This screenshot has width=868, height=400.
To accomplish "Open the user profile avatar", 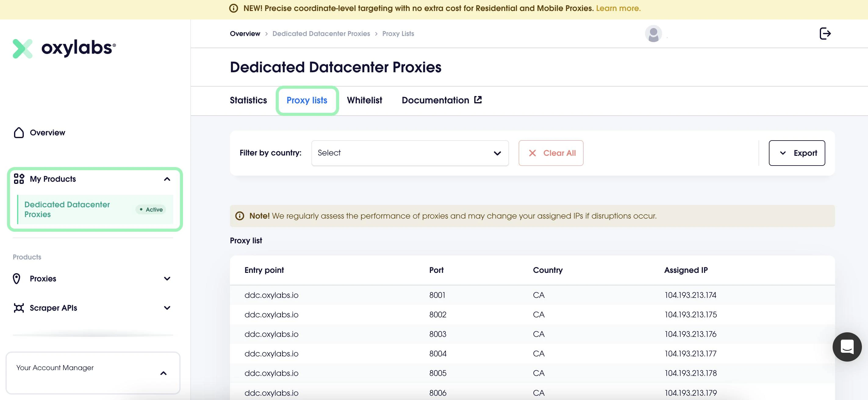I will [653, 34].
